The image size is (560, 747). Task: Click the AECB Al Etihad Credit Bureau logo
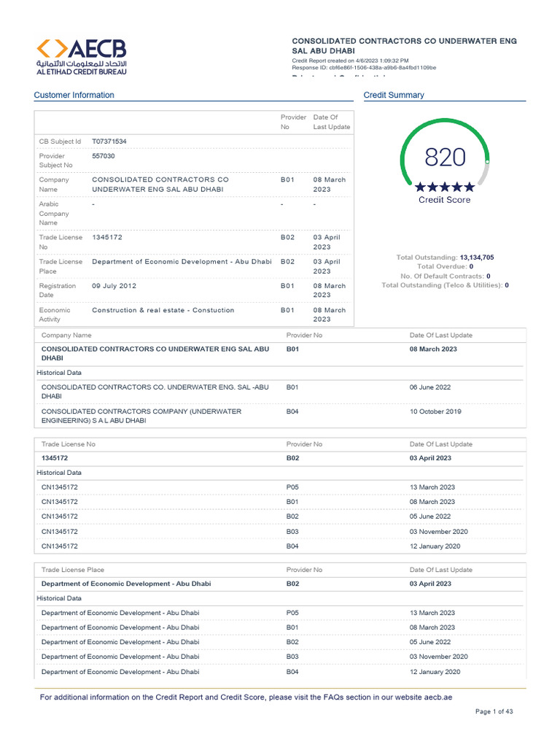82,57
